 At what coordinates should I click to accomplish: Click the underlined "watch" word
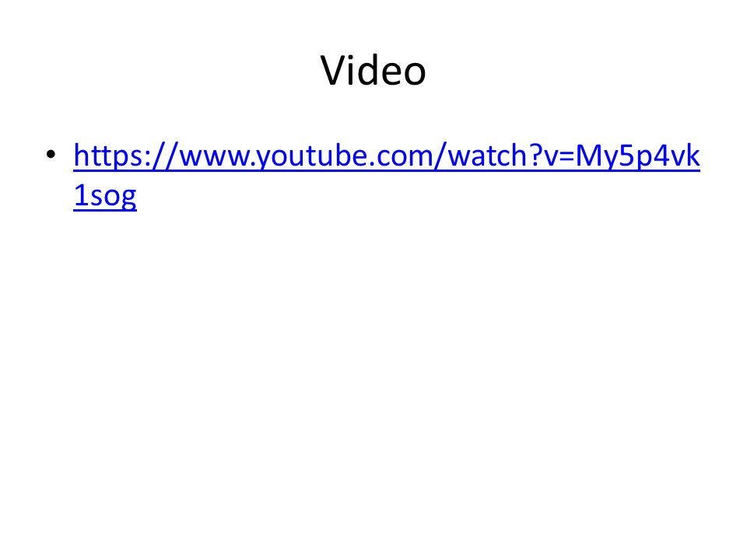(487, 155)
